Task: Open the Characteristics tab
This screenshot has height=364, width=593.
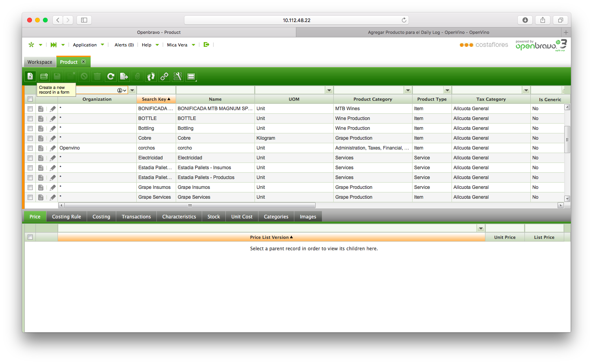Action: click(x=179, y=217)
